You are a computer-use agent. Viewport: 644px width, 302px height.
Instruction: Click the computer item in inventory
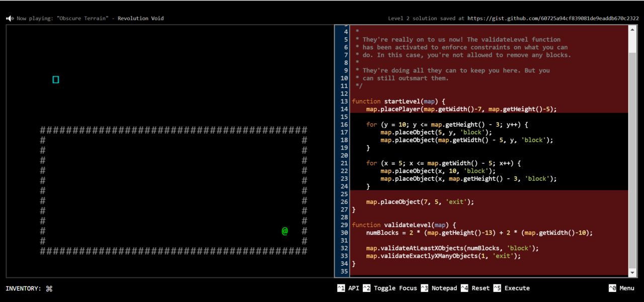[x=49, y=288]
